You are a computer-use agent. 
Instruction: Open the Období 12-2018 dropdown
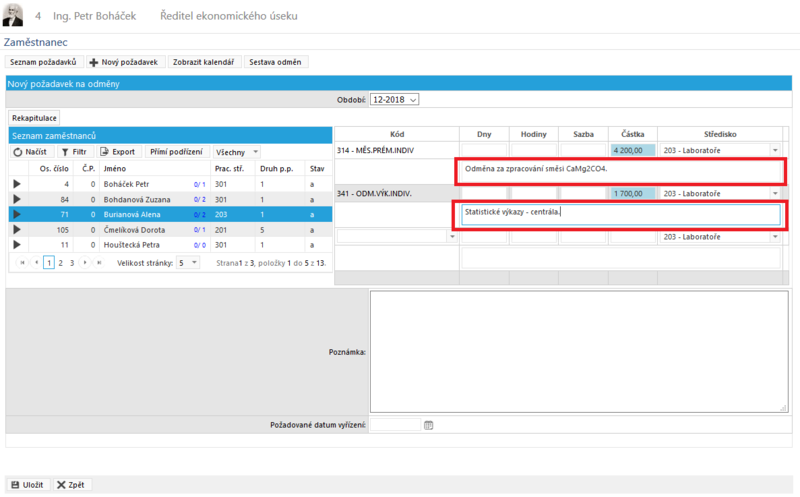click(394, 100)
